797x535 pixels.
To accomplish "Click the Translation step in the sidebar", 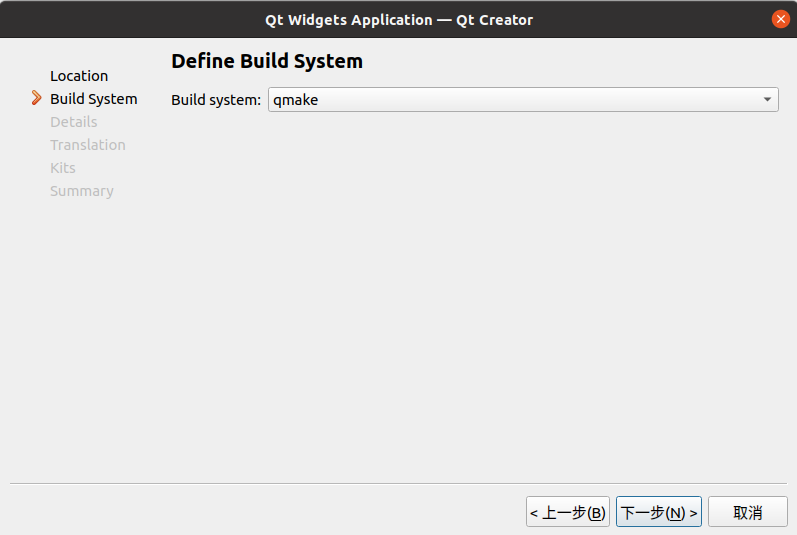I will coord(88,145).
